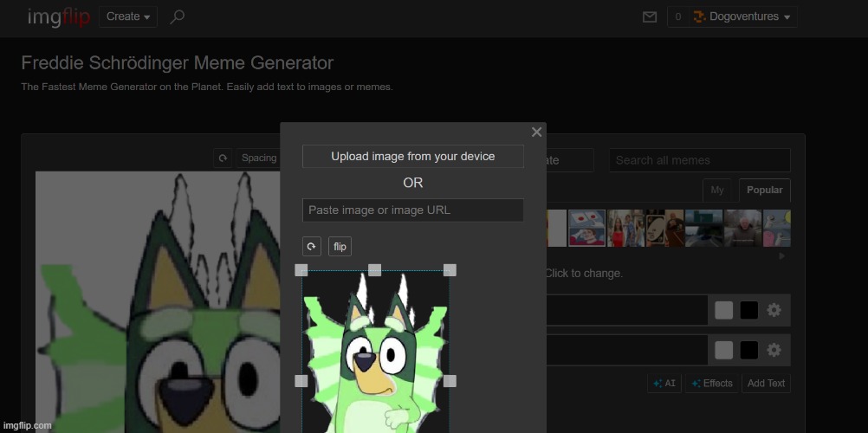Click the Add Text button
Viewport: 868px width, 433px height.
(766, 383)
